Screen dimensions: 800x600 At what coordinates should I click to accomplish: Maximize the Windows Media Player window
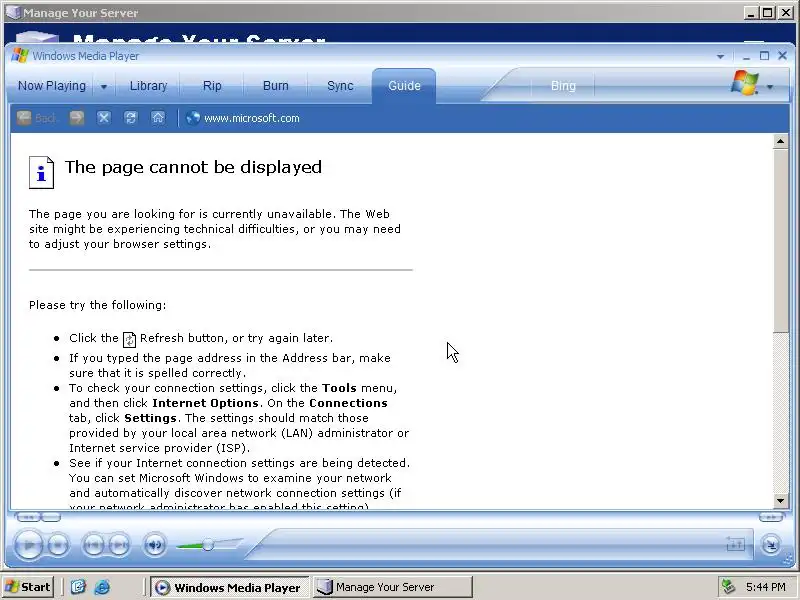(x=764, y=56)
